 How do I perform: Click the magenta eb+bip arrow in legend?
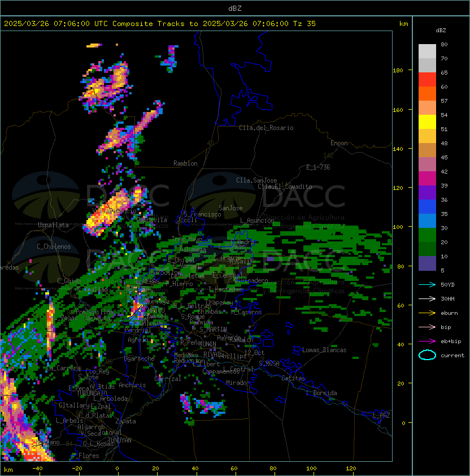coord(427,341)
